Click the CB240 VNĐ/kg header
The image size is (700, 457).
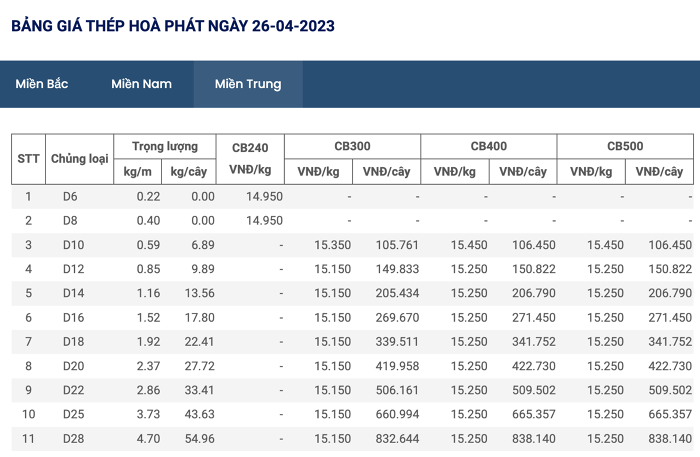coord(250,159)
